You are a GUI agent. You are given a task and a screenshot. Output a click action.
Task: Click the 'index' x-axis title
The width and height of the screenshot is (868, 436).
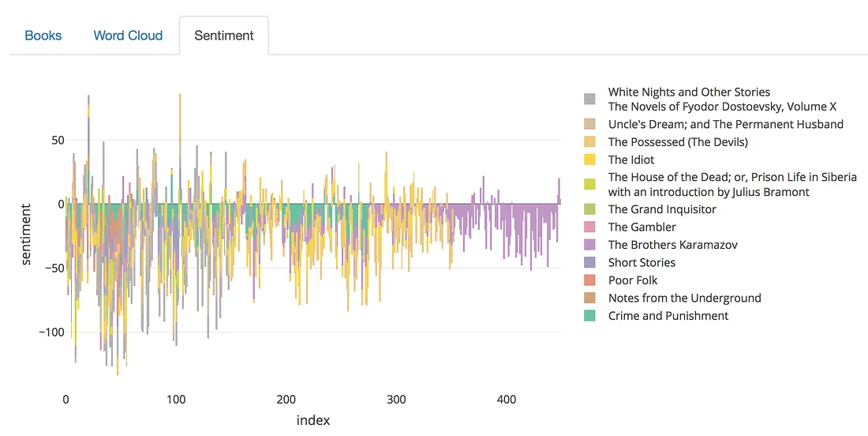(313, 420)
